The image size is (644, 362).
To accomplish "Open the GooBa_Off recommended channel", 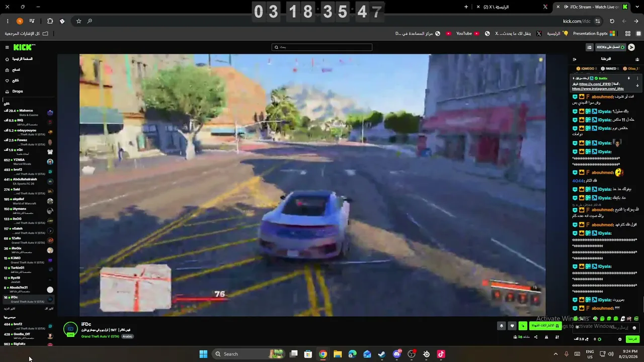I will coord(29,335).
